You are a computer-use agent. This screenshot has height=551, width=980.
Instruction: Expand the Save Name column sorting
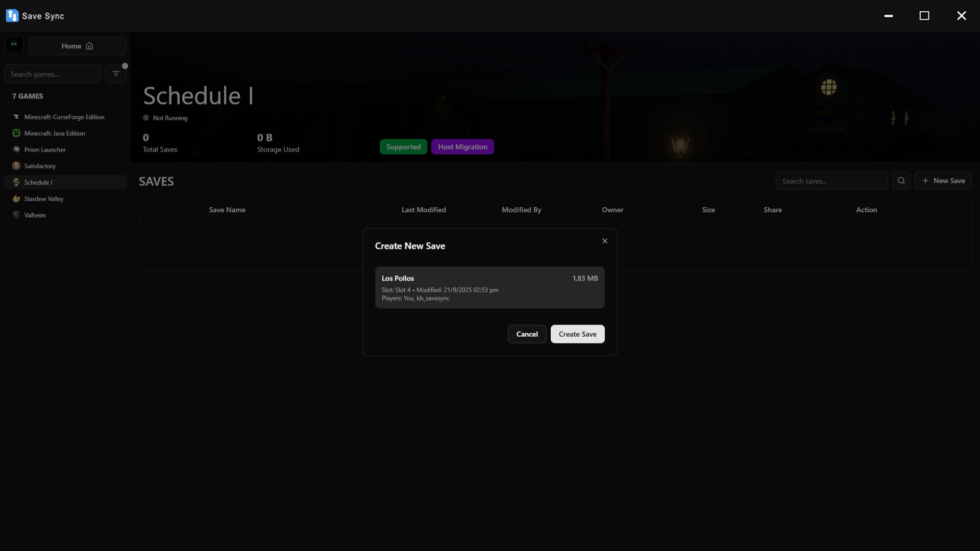tap(227, 210)
